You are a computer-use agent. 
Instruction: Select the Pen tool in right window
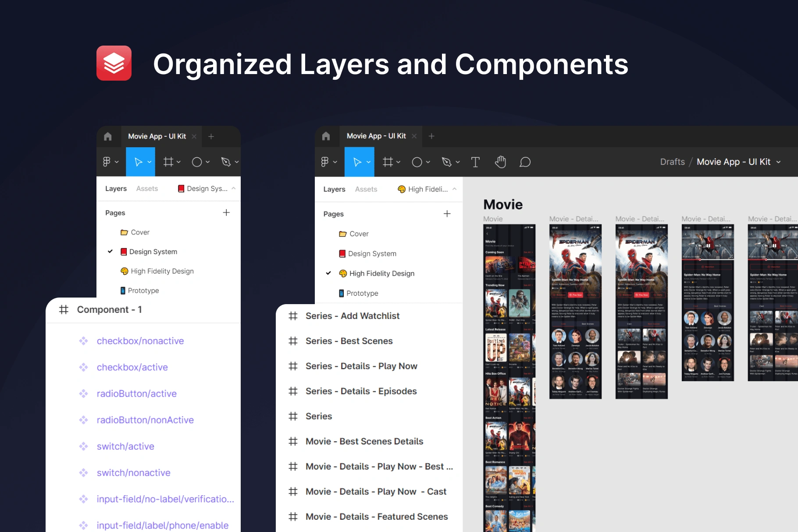(x=446, y=162)
